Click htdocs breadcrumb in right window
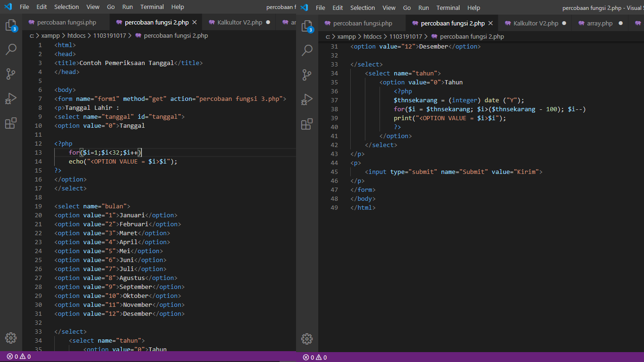Image resolution: width=644 pixels, height=362 pixels. point(372,36)
